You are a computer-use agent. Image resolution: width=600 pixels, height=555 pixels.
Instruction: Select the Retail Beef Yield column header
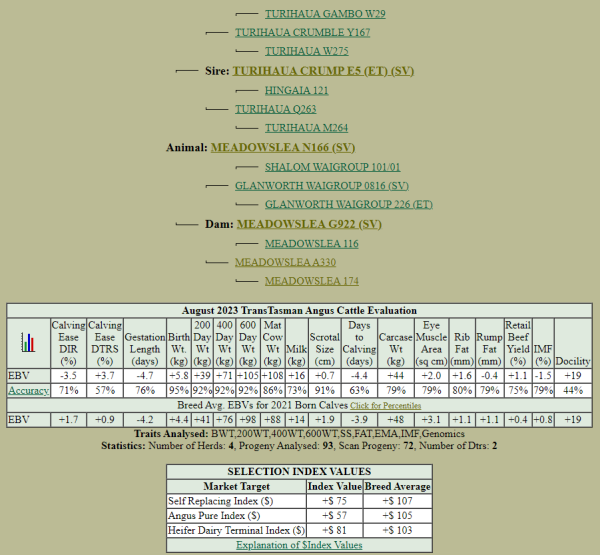[x=518, y=343]
